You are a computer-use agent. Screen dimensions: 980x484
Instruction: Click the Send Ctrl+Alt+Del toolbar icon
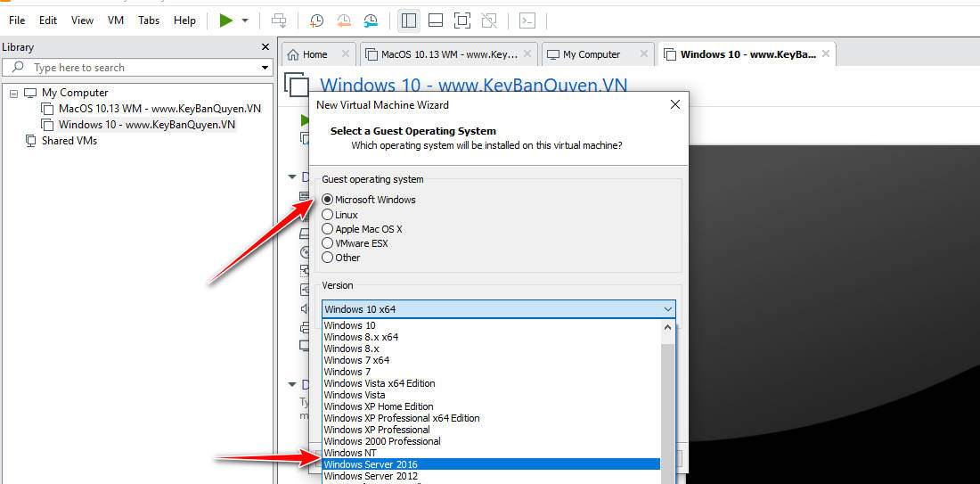279,21
